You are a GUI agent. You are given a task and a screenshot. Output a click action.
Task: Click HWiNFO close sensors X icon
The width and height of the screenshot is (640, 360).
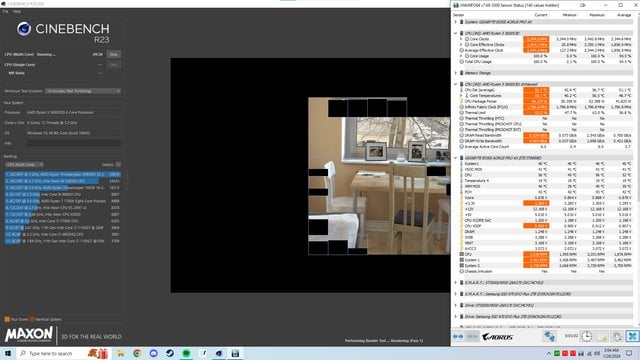(632, 336)
